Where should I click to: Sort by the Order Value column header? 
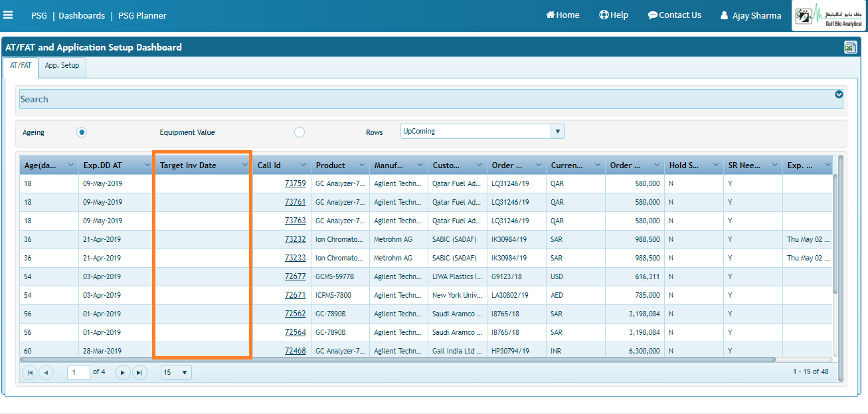[634, 165]
